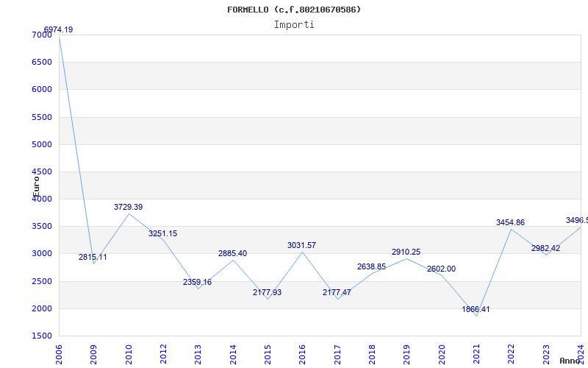Screen dimensions: 588x368
Task: Select the 6974.19 data label
Action: [x=59, y=29]
